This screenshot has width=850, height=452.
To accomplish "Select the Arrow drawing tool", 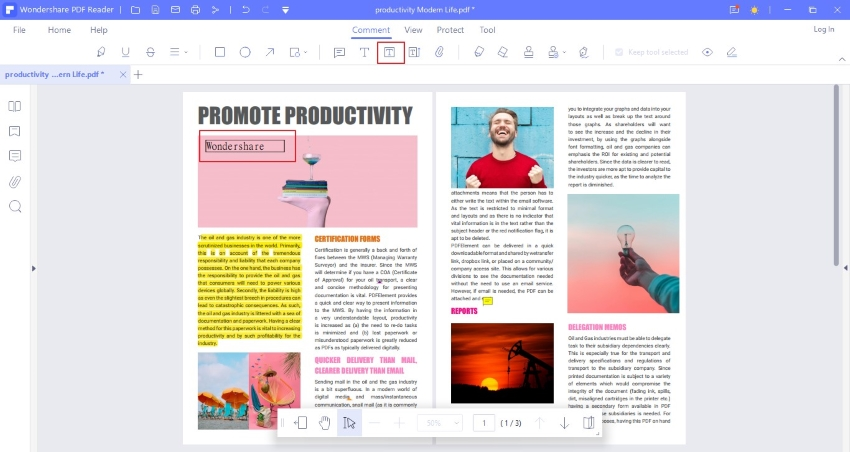I will click(x=269, y=52).
